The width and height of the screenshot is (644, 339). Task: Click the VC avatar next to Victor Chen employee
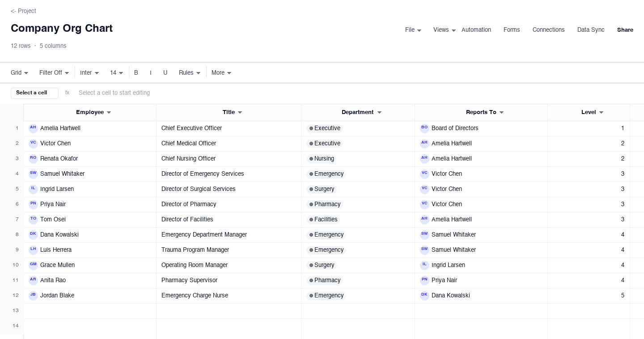33,144
